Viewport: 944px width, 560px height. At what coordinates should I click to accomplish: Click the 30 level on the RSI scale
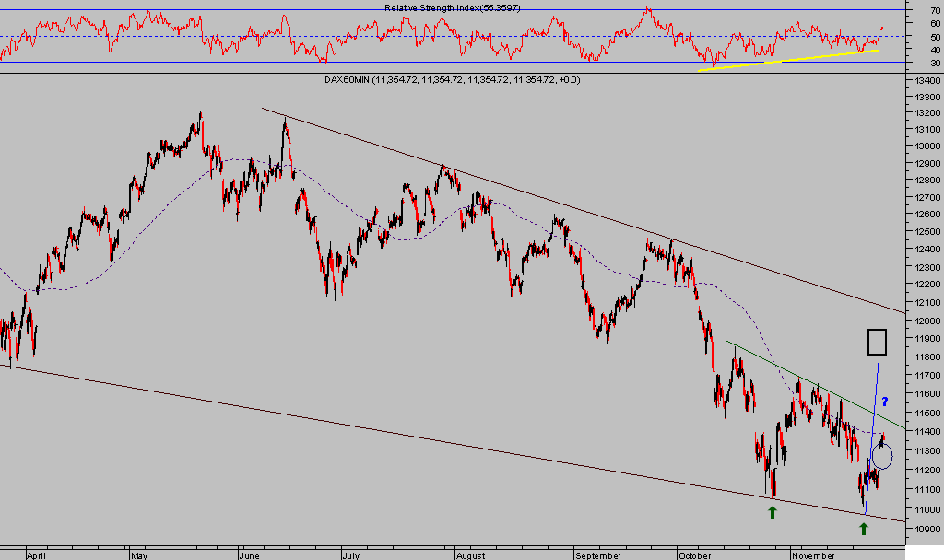click(936, 63)
